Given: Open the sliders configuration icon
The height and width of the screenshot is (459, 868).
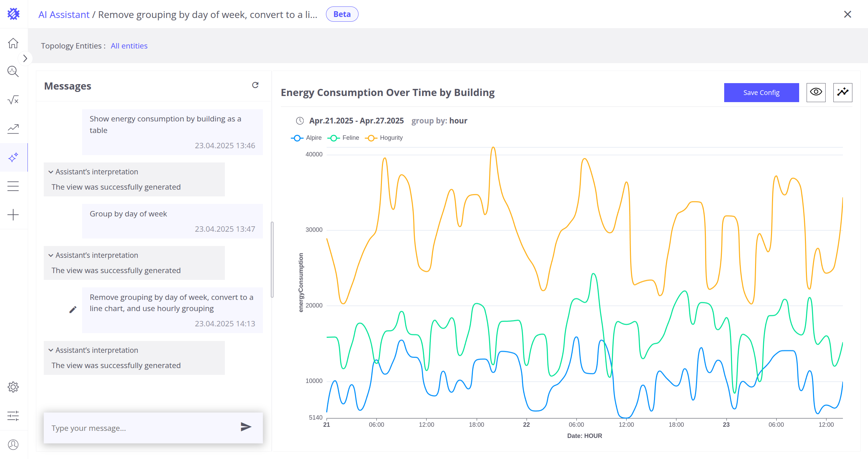Looking at the screenshot, I should (x=13, y=416).
